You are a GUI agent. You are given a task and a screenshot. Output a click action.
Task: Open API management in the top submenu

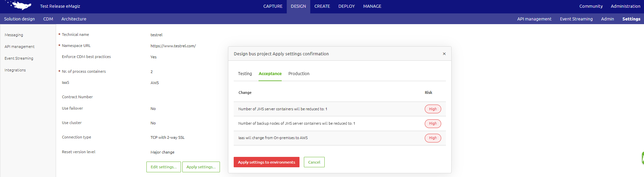534,19
